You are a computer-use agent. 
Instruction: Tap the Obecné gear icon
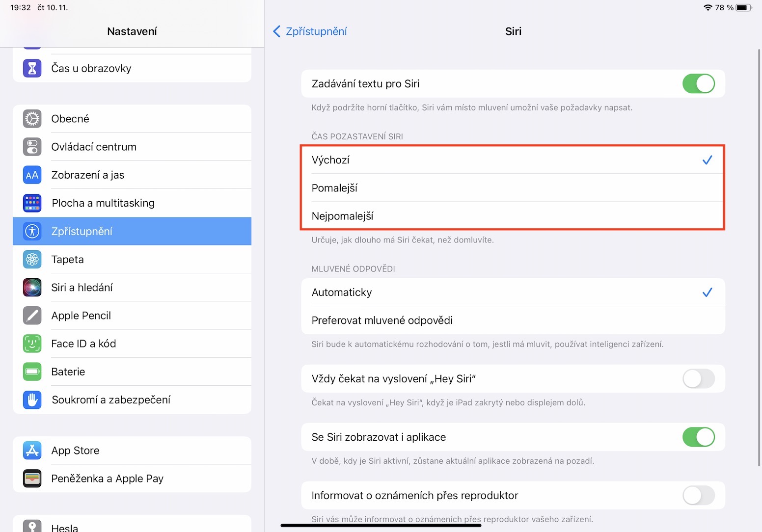click(32, 119)
